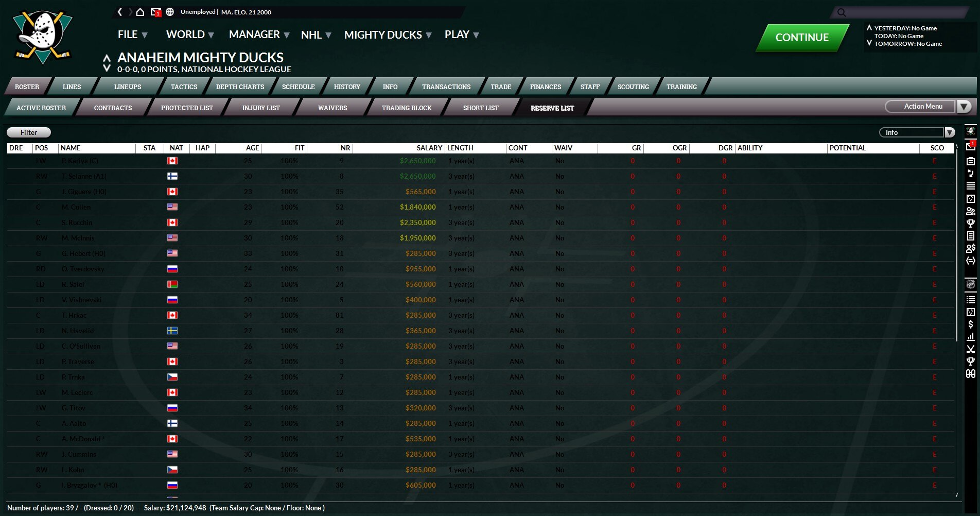Open the league dice icon in the sidebar
The height and width of the screenshot is (516, 980).
click(x=971, y=312)
